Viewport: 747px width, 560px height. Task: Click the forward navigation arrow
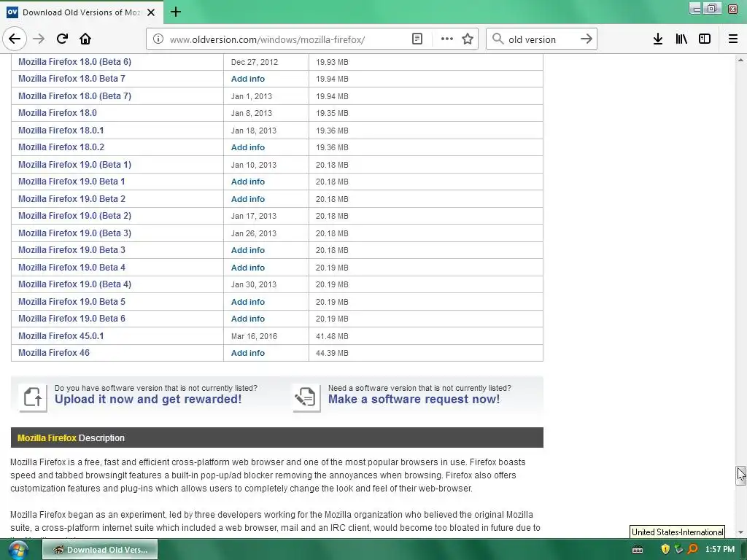(x=39, y=39)
